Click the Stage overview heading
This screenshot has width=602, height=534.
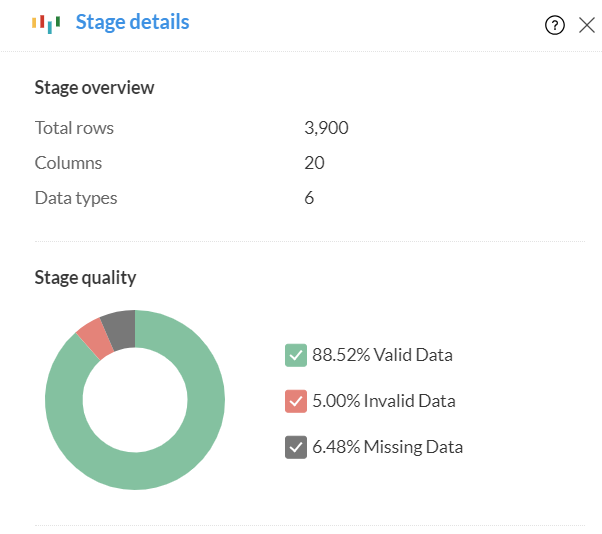(94, 88)
